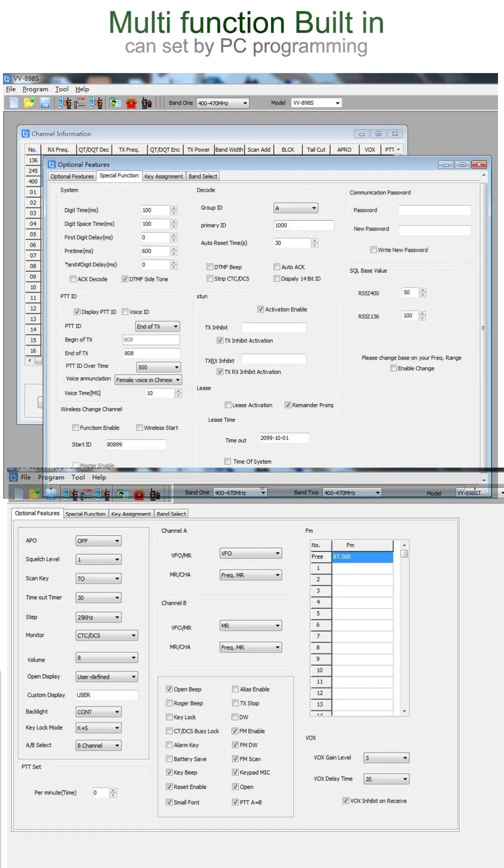Uncheck VOX Inhibit on Receive
Viewport: 504px width, 868px height.
pos(346,800)
